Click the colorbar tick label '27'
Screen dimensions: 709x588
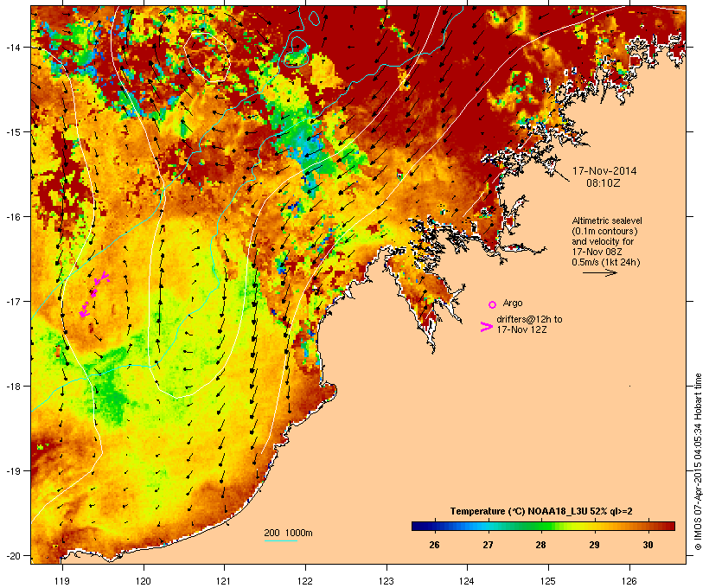[x=488, y=545]
